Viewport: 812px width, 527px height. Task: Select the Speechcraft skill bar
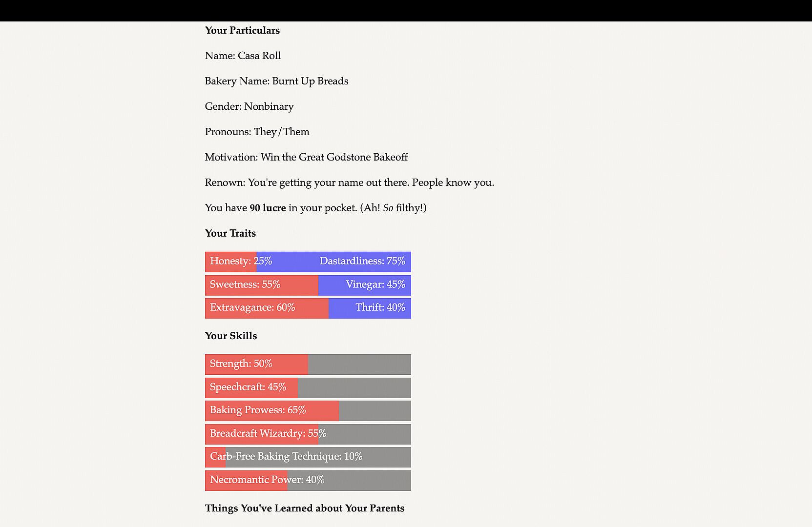click(308, 387)
